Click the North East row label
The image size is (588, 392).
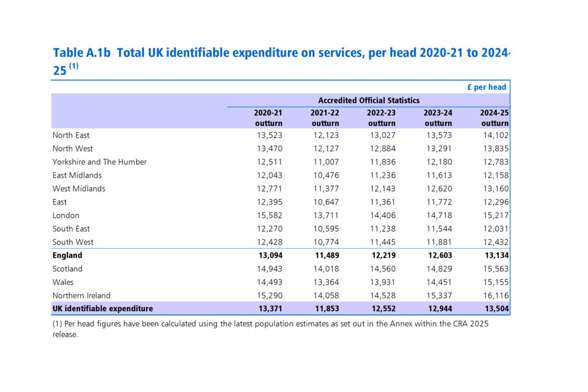coord(71,135)
